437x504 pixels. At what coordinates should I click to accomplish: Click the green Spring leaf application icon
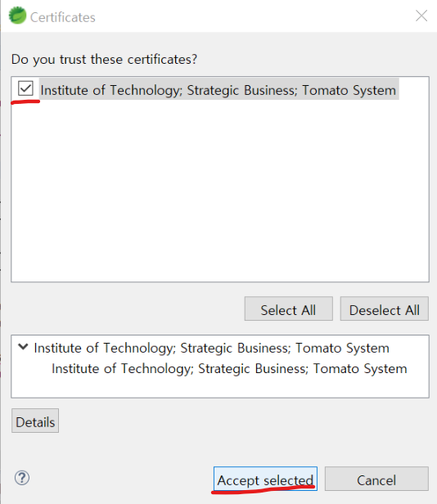pyautogui.click(x=17, y=16)
